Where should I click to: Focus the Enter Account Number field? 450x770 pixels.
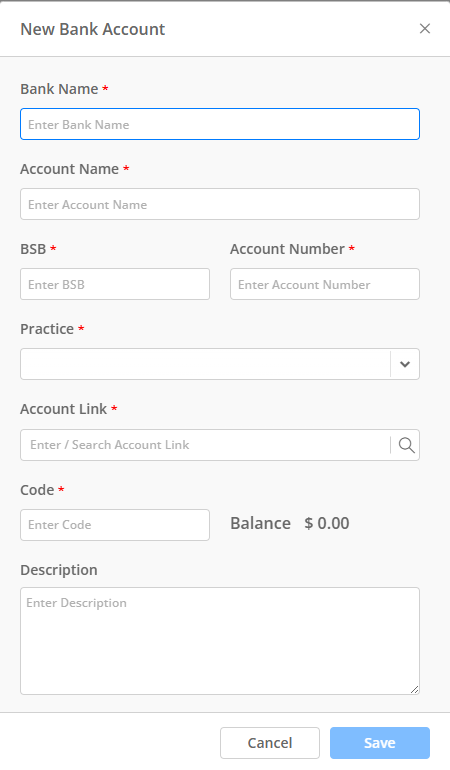325,284
